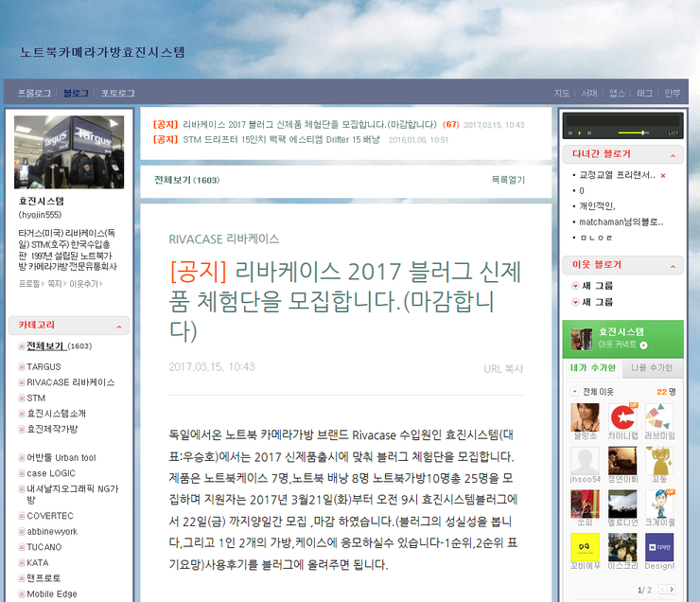The image size is (700, 602).
Task: Switch to 내가 추가한 tab
Action: 592,367
